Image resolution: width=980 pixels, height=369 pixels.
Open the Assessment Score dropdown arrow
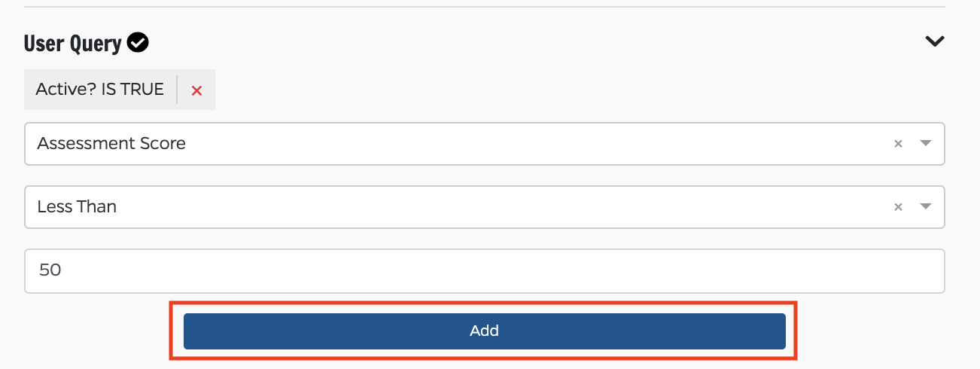[x=926, y=143]
